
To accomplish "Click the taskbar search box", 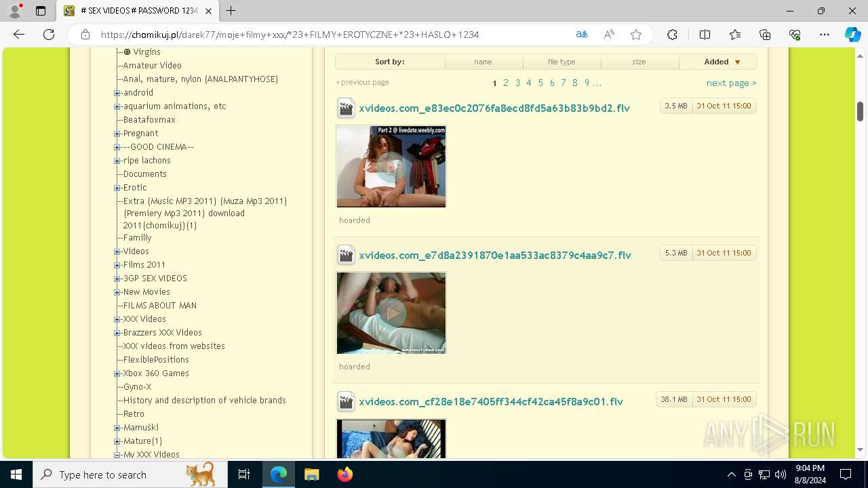I will 130,474.
